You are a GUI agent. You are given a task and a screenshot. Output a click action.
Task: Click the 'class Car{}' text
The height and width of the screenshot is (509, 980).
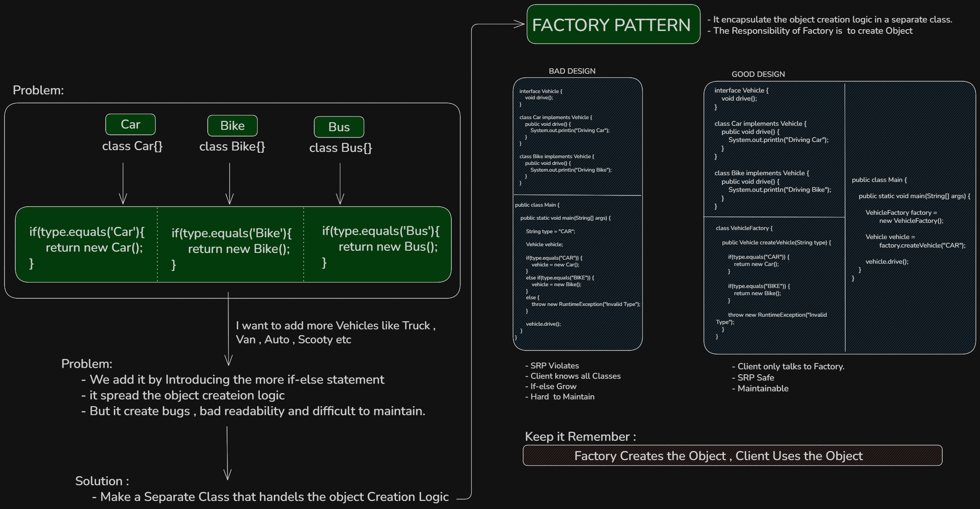point(132,146)
